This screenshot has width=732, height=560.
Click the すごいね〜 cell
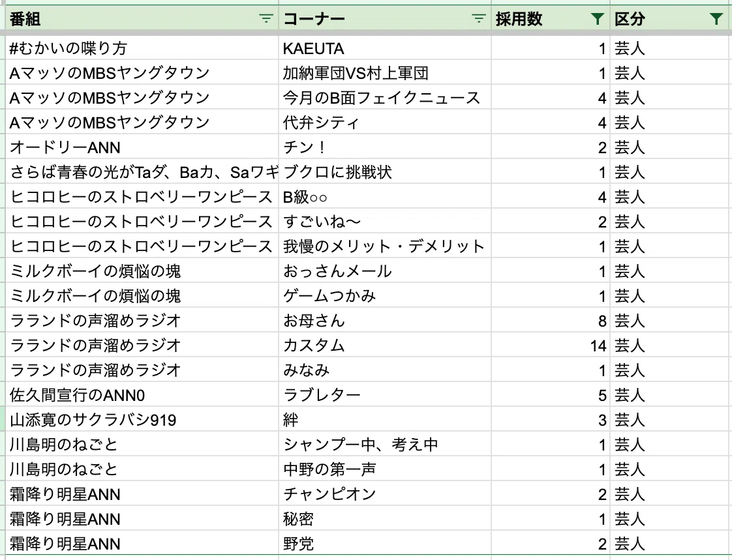click(x=385, y=221)
